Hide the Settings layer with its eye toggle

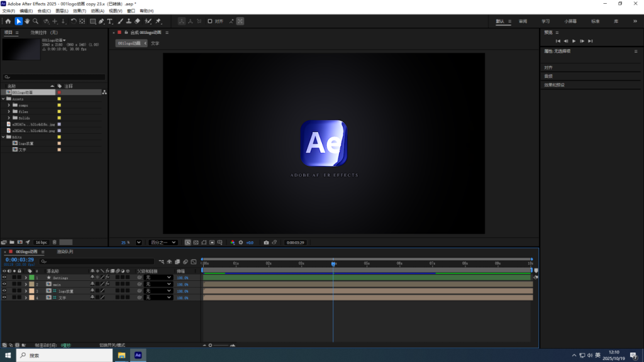point(4,277)
